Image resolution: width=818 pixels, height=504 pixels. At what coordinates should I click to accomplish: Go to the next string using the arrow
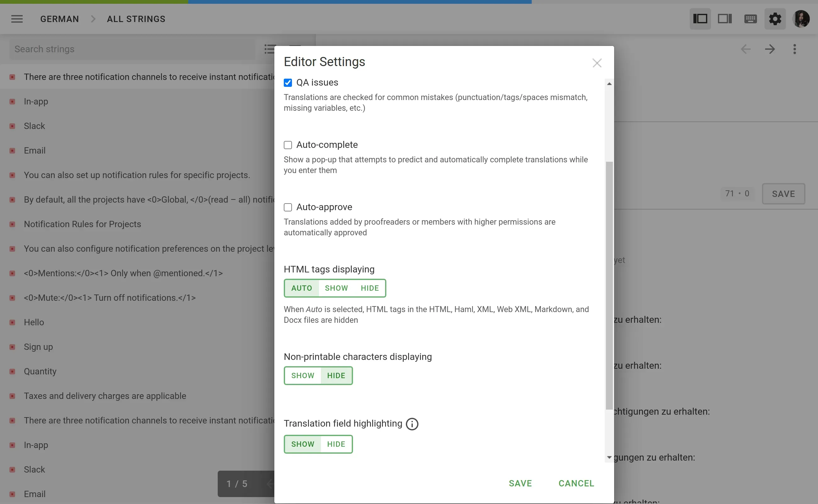click(770, 49)
